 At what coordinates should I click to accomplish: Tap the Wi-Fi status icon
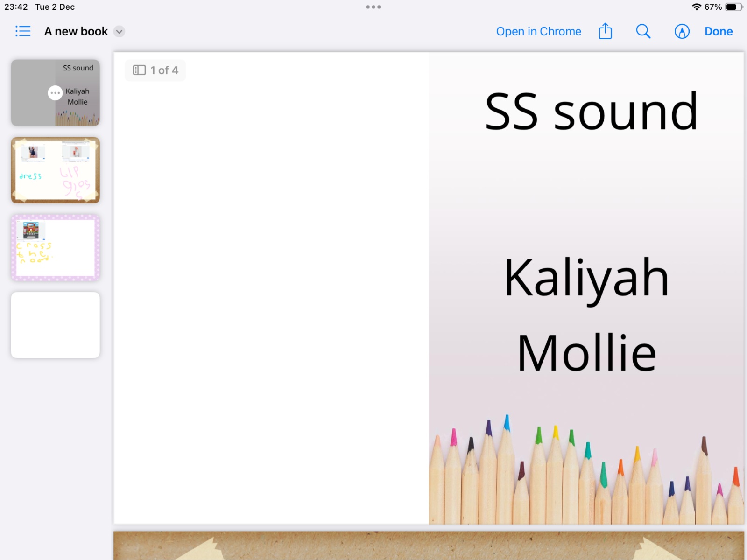pos(696,7)
